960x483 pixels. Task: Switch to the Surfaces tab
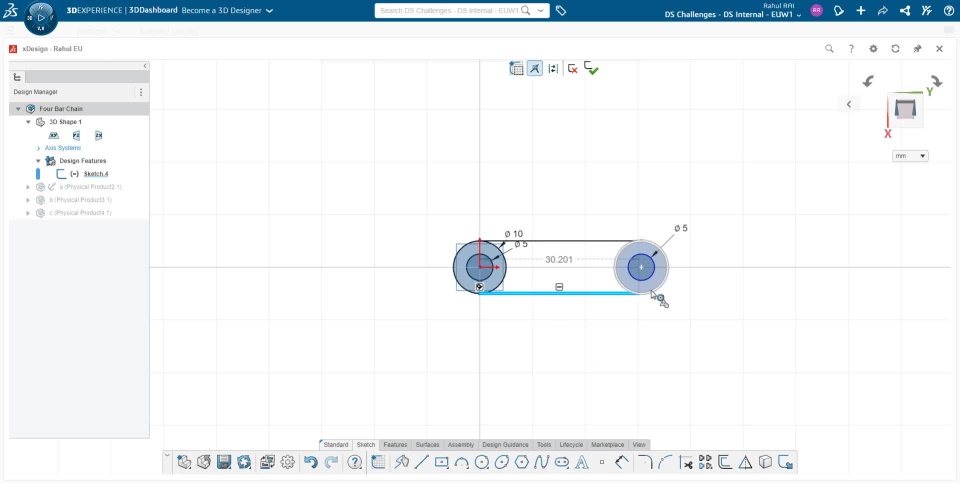(427, 444)
